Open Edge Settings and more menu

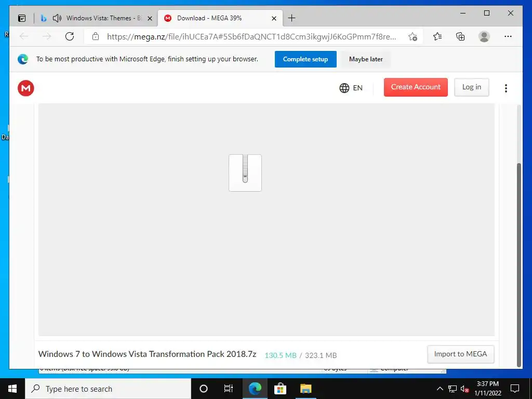[x=508, y=36]
